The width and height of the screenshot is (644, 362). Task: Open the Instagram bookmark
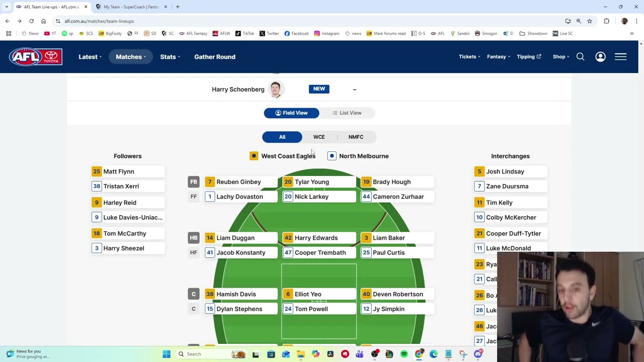pyautogui.click(x=327, y=34)
